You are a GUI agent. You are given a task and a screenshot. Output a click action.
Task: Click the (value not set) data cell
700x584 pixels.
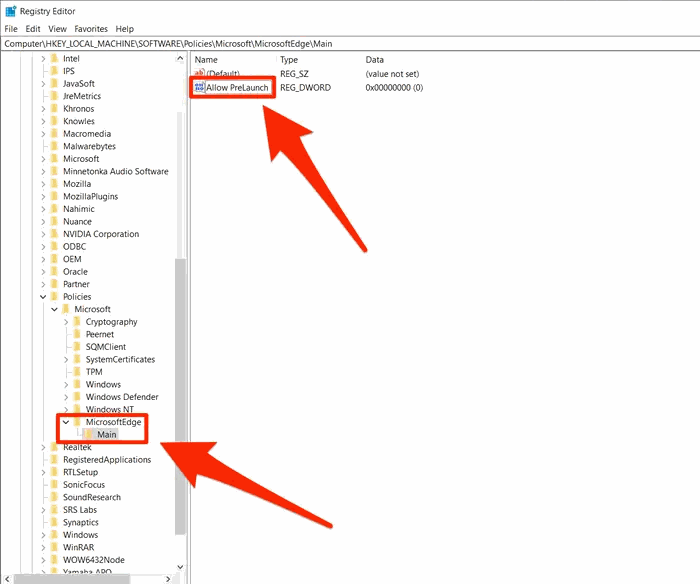[392, 74]
